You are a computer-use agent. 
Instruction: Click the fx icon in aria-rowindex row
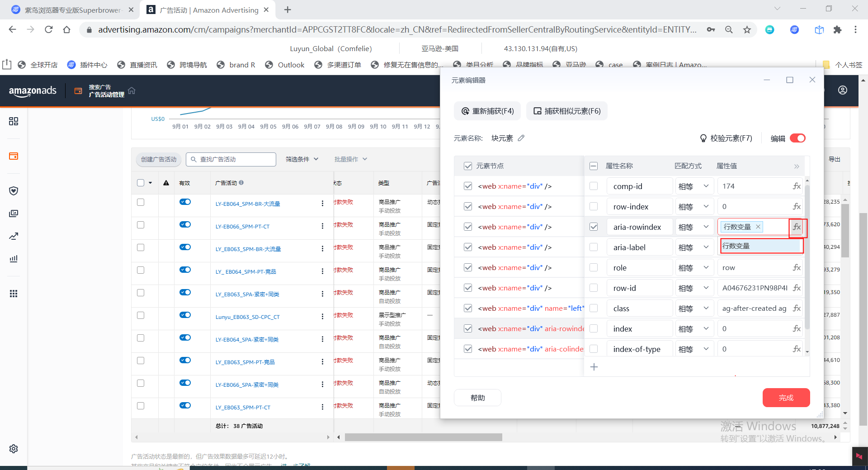pyautogui.click(x=797, y=227)
